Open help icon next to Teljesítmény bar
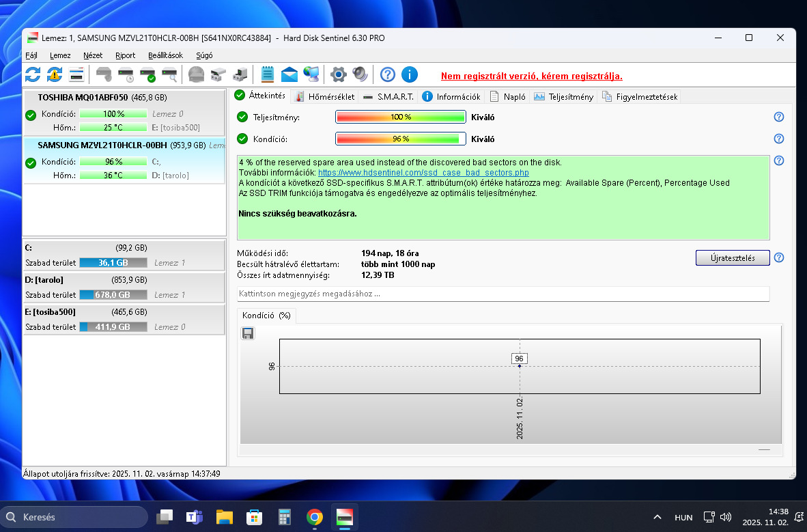The width and height of the screenshot is (807, 532). point(779,117)
